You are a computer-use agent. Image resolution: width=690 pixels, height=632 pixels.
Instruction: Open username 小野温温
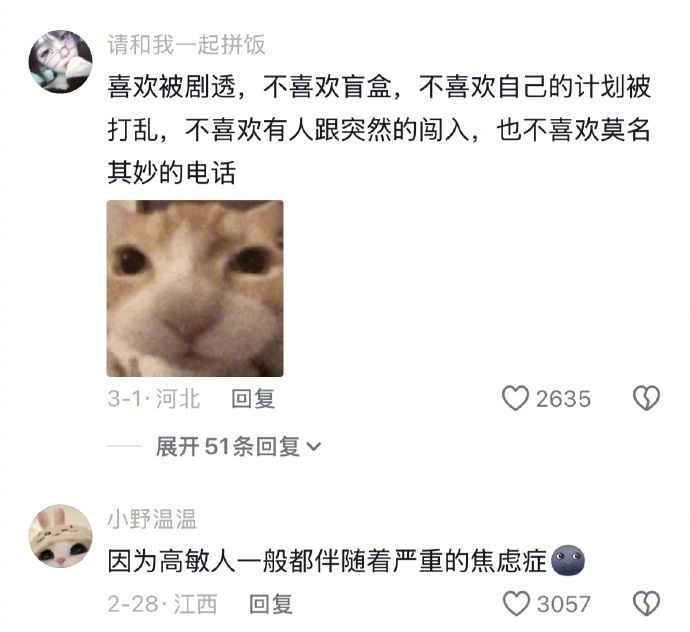[152, 519]
